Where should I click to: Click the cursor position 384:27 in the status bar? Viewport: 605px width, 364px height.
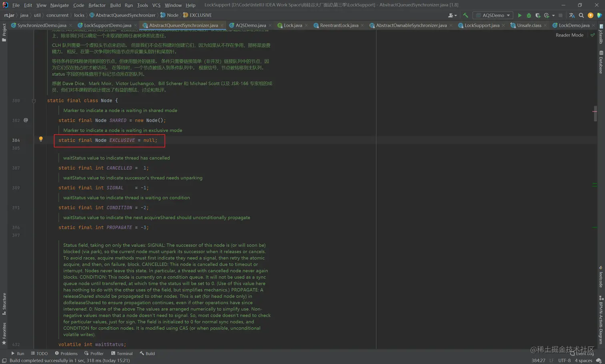pos(538,360)
